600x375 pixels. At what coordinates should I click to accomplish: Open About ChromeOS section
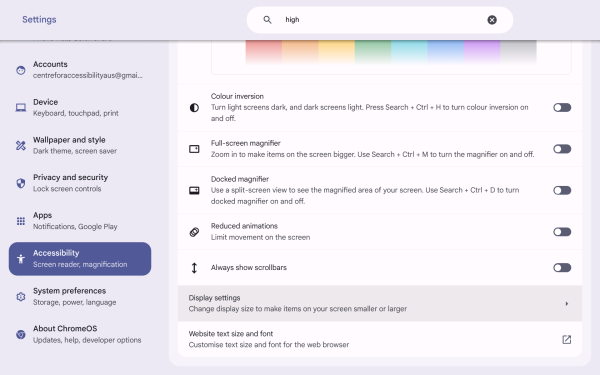click(80, 334)
